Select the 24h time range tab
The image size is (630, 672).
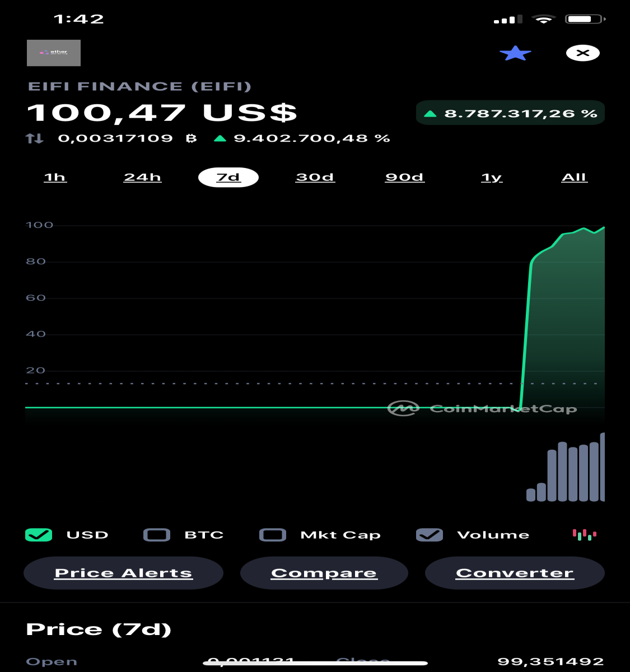pyautogui.click(x=142, y=178)
